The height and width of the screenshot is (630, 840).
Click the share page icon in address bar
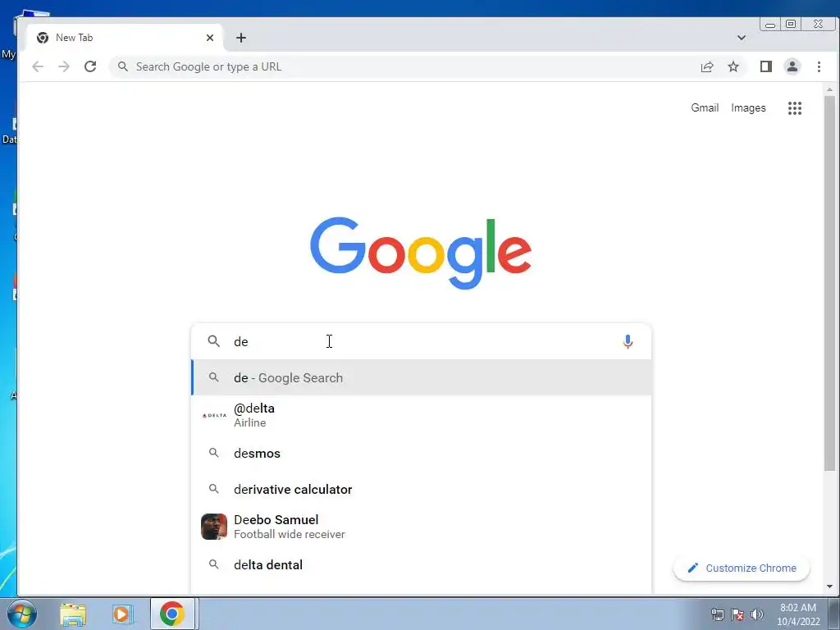[707, 66]
